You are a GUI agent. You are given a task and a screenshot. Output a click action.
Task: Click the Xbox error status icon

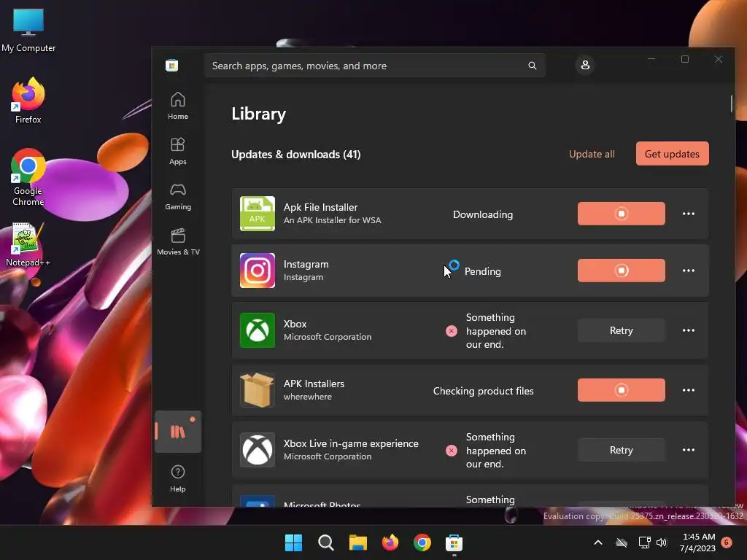coord(451,331)
